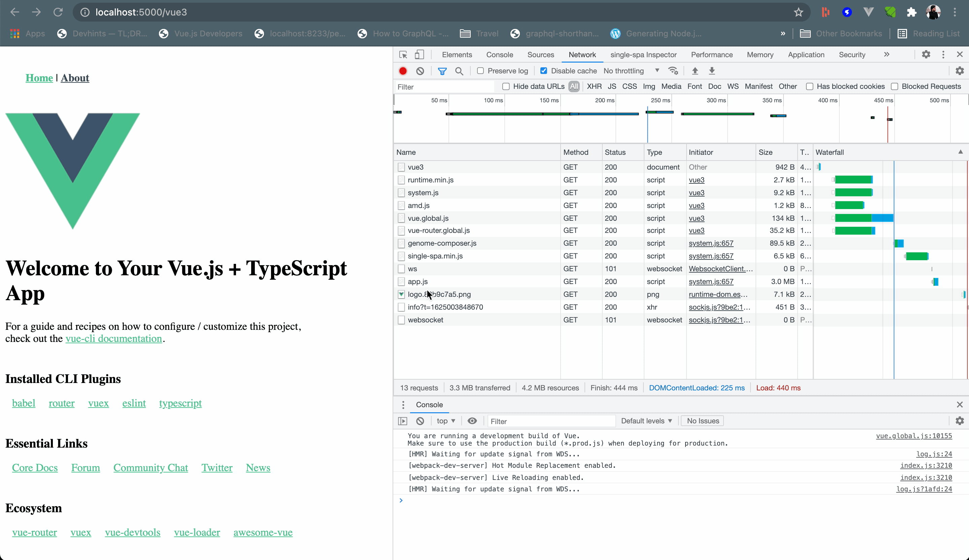Screen dimensions: 969x560
Task: Open the No throttling dropdown
Action: [x=631, y=71]
